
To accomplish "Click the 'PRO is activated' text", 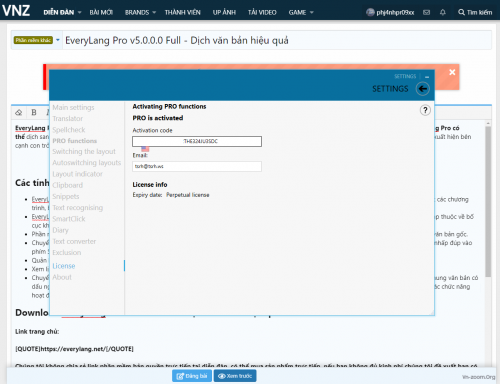I will pos(158,118).
